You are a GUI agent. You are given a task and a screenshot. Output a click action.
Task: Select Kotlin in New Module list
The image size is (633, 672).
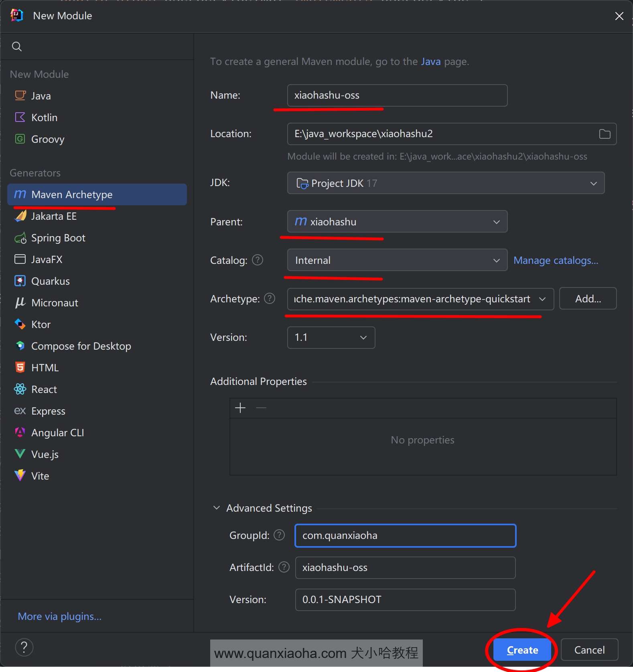point(44,117)
